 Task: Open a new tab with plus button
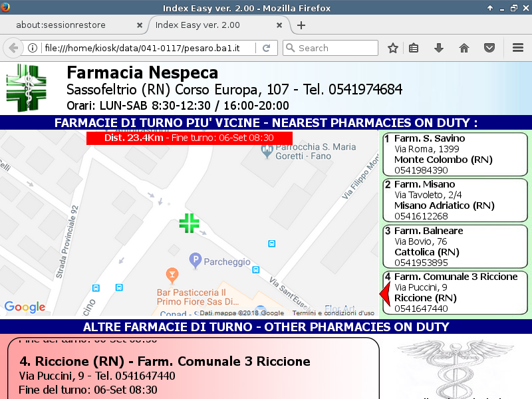301,25
